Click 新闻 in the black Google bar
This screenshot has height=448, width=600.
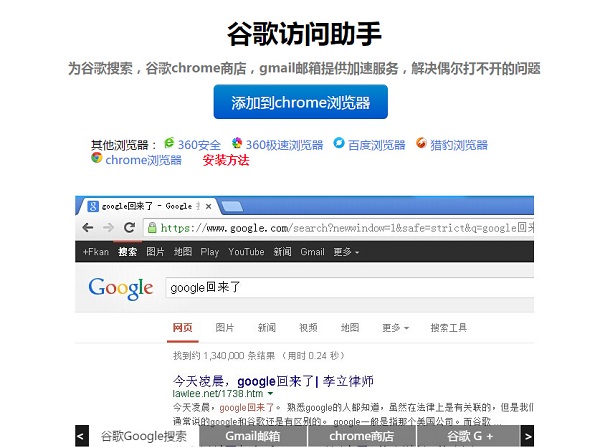tap(282, 252)
